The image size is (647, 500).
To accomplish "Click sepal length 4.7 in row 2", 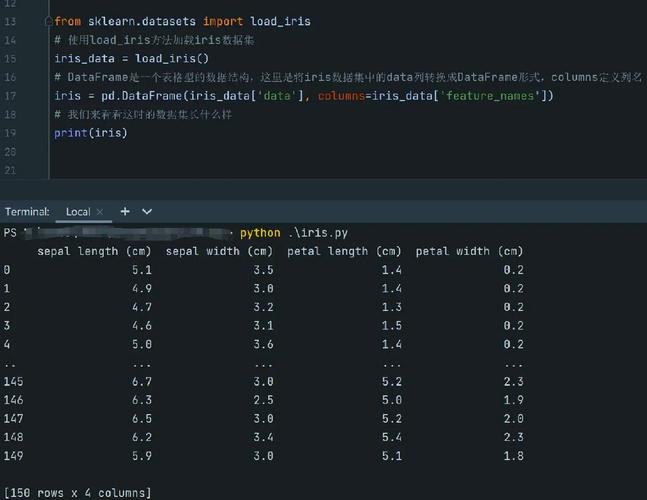I will pos(142,307).
